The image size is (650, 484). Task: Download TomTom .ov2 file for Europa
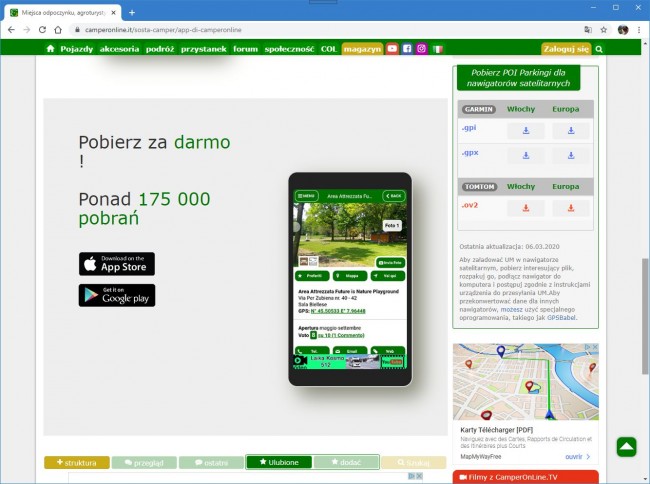coord(571,208)
